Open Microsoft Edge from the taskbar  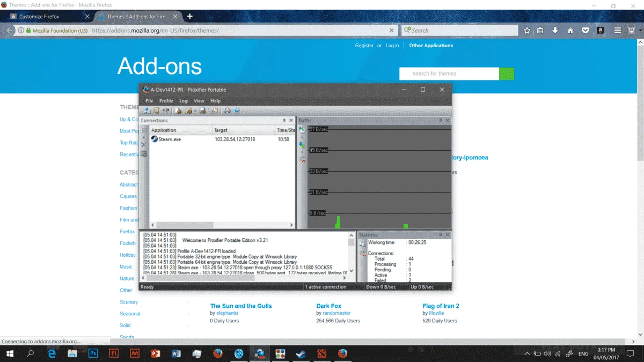52,353
